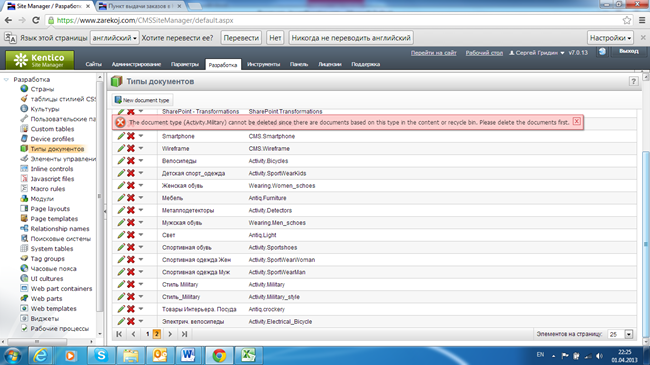
Task: Bookmark page with the star icon
Action: click(627, 20)
